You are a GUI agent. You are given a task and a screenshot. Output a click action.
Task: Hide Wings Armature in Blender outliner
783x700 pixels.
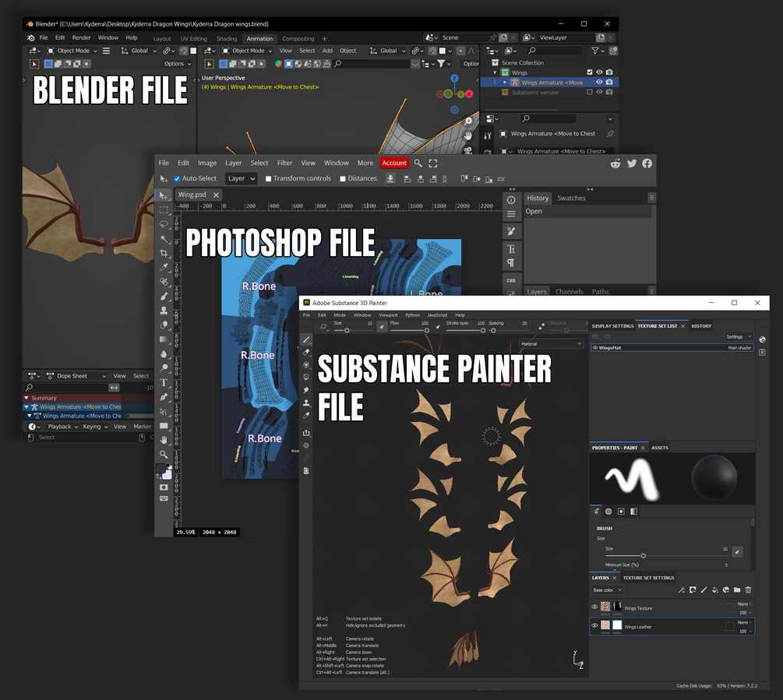pyautogui.click(x=599, y=83)
